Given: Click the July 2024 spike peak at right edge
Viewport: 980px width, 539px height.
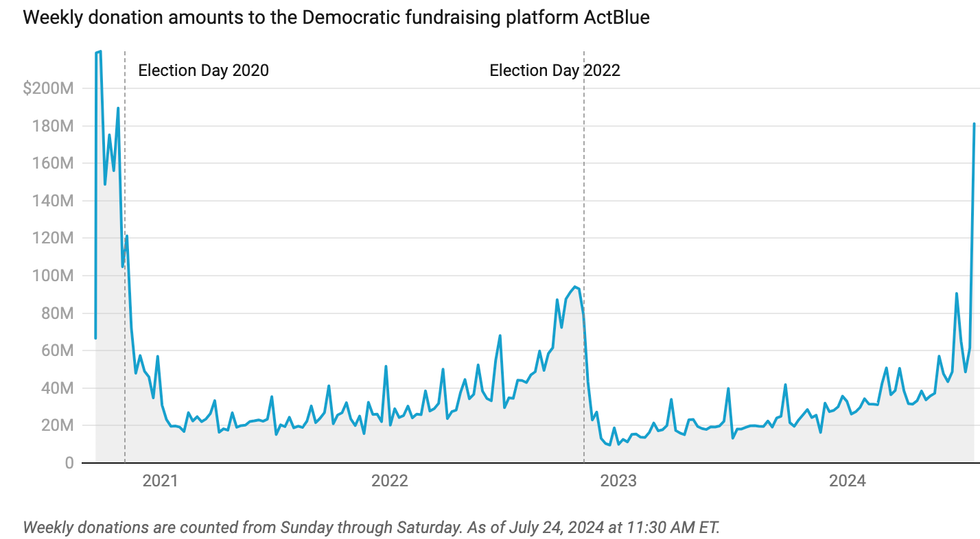Looking at the screenshot, I should [974, 124].
